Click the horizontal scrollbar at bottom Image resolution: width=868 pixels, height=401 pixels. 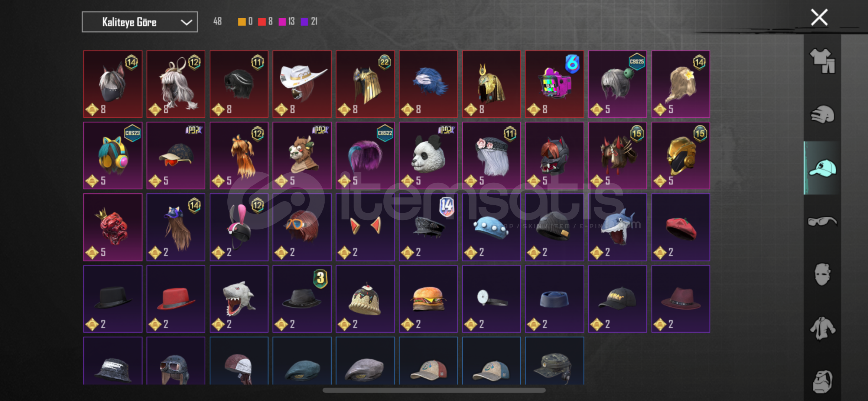[x=434, y=390]
